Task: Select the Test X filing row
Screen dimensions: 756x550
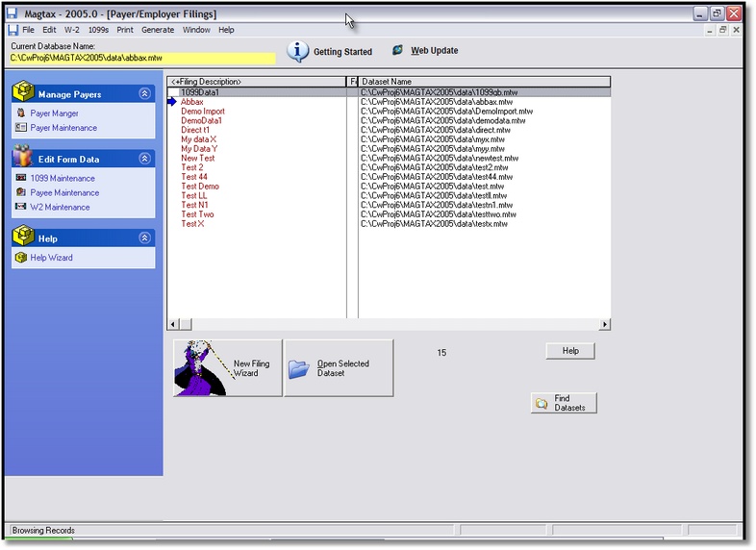Action: point(390,224)
